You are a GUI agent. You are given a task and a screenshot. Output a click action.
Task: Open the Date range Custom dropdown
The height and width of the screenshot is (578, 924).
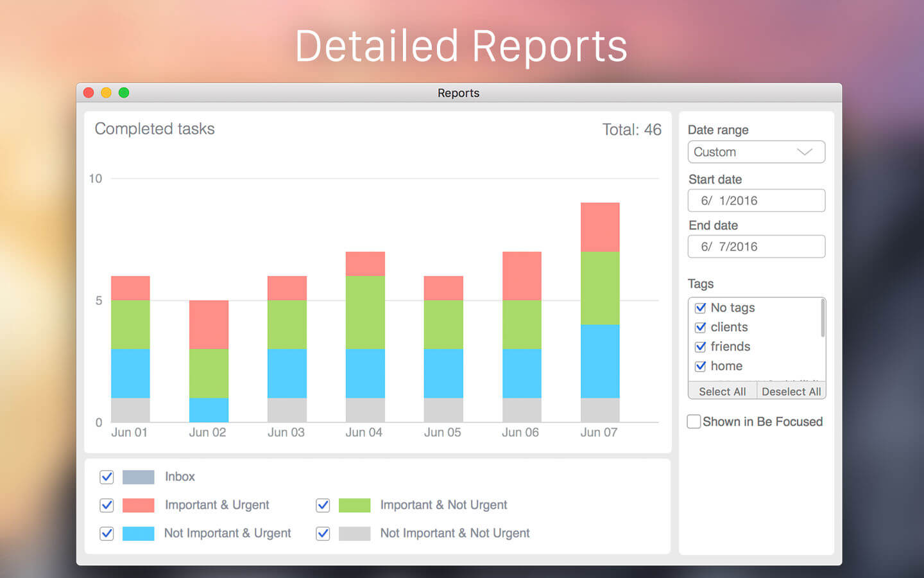pos(756,152)
